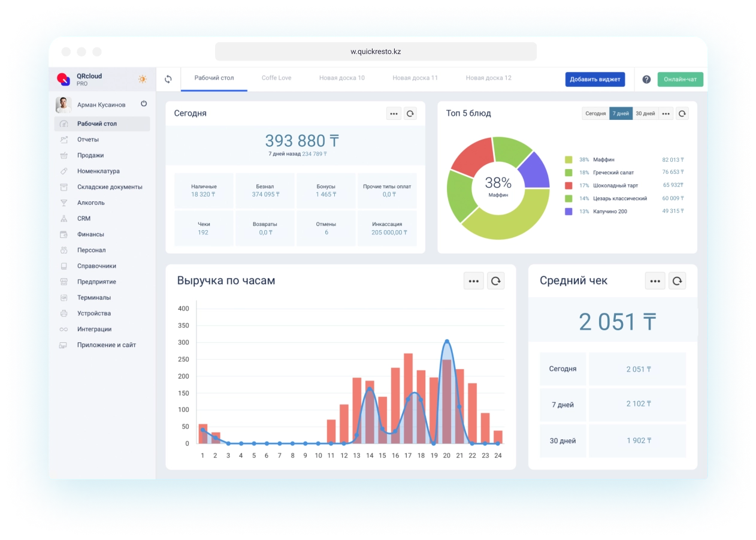Open Отчеты in the sidebar
Viewport: 756px width, 540px height.
[88, 140]
